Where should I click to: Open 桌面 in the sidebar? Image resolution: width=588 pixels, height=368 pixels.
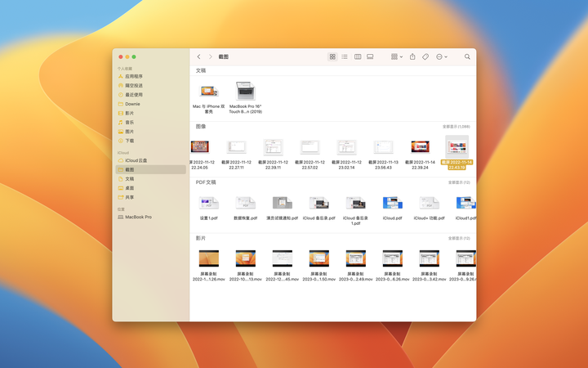point(151,188)
